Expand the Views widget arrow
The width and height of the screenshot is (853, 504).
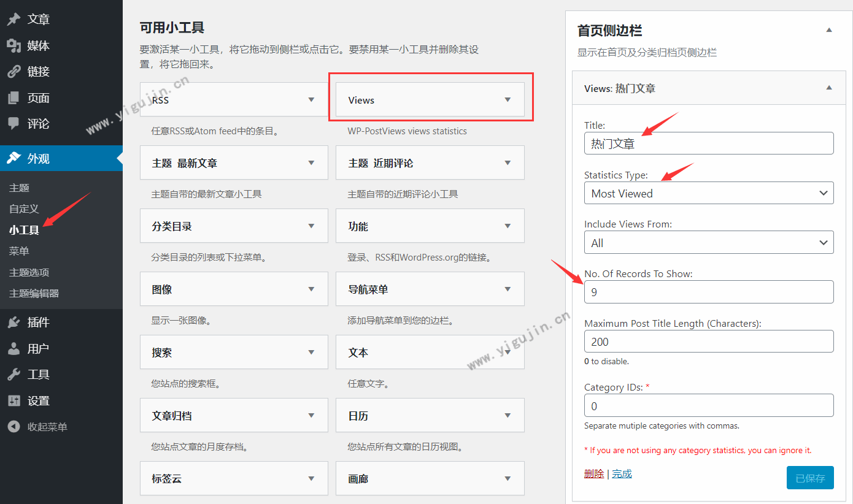coord(508,100)
